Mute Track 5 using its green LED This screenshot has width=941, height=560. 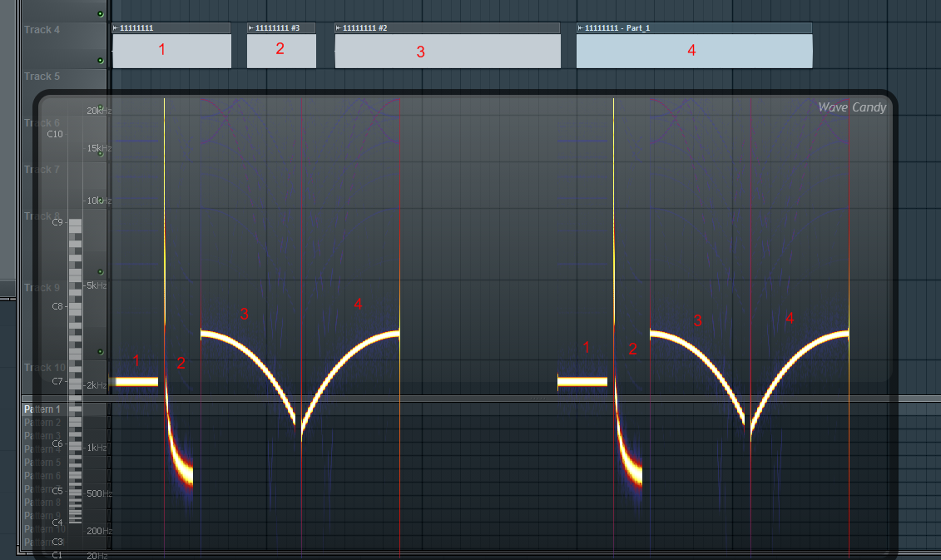100,107
